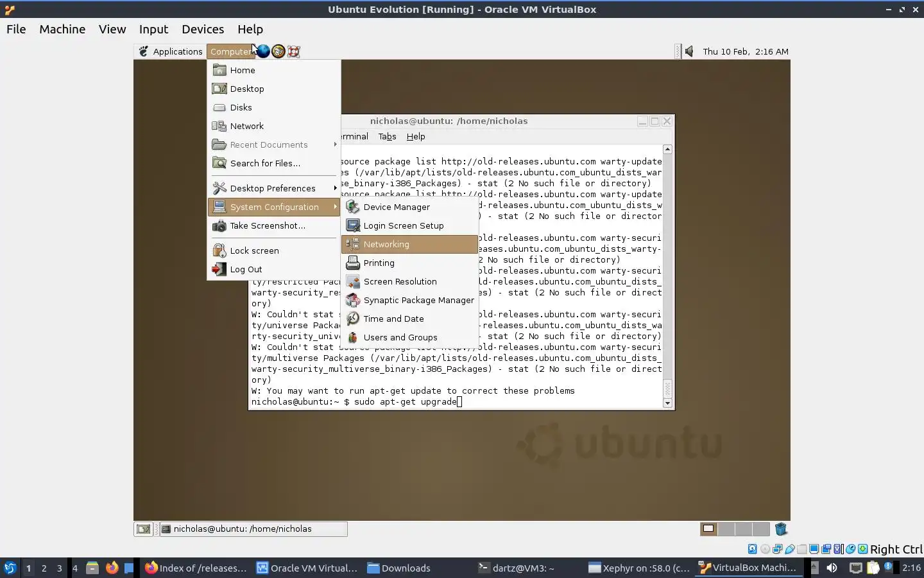Choose Take Screenshot... entry
The image size is (924, 578).
pos(274,225)
